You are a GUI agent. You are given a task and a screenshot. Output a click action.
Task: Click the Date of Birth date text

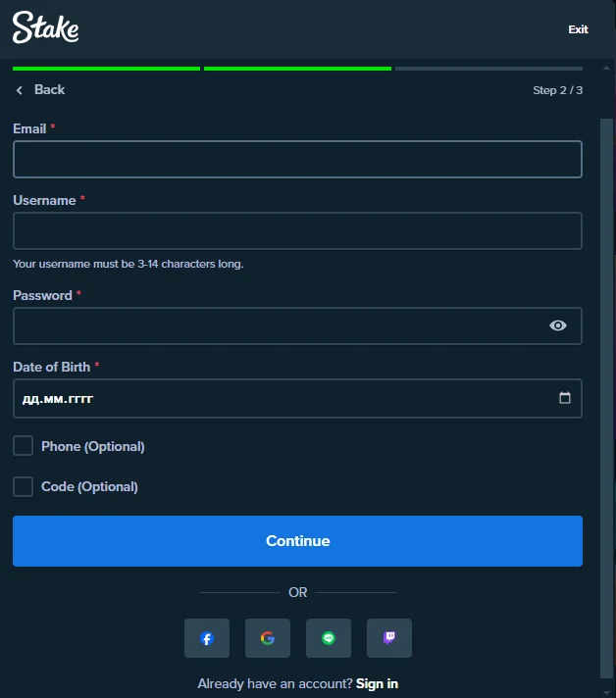pyautogui.click(x=59, y=399)
